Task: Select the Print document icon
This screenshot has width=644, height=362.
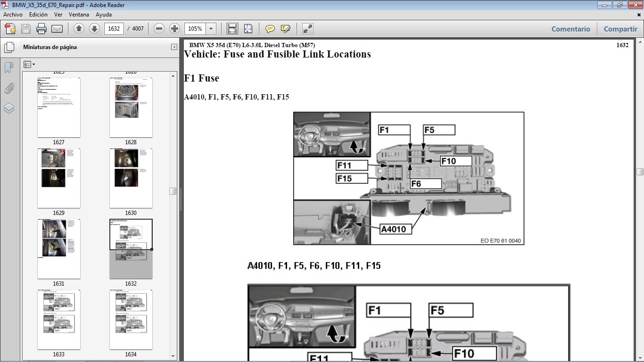Action: 41,28
